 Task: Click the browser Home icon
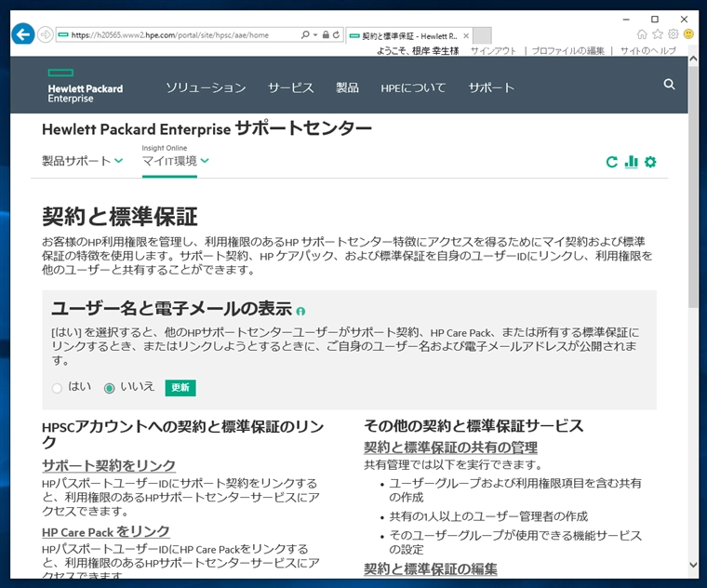coord(642,33)
